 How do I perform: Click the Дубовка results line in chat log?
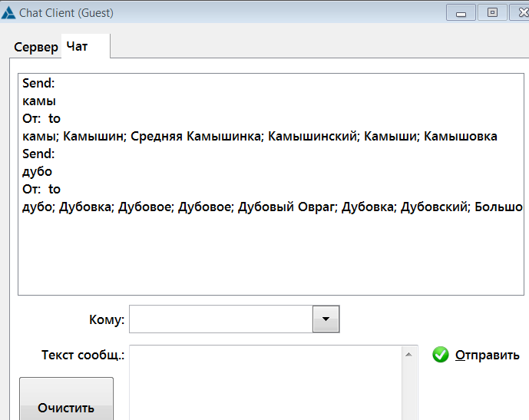pyautogui.click(x=273, y=207)
